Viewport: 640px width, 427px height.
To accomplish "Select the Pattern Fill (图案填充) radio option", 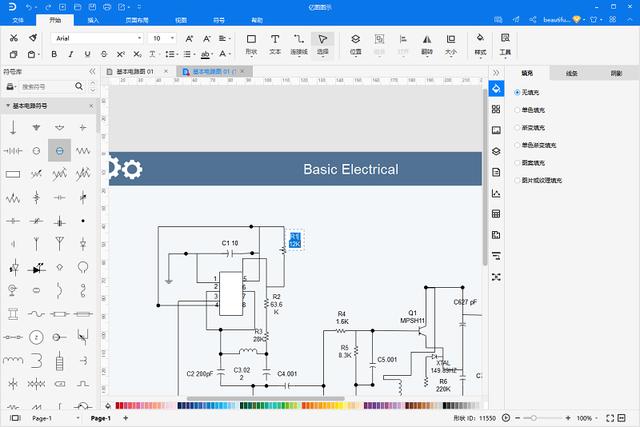I will pyautogui.click(x=517, y=163).
